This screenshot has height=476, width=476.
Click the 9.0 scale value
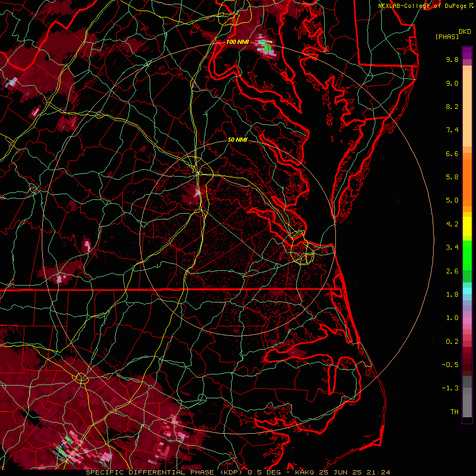tap(452, 83)
